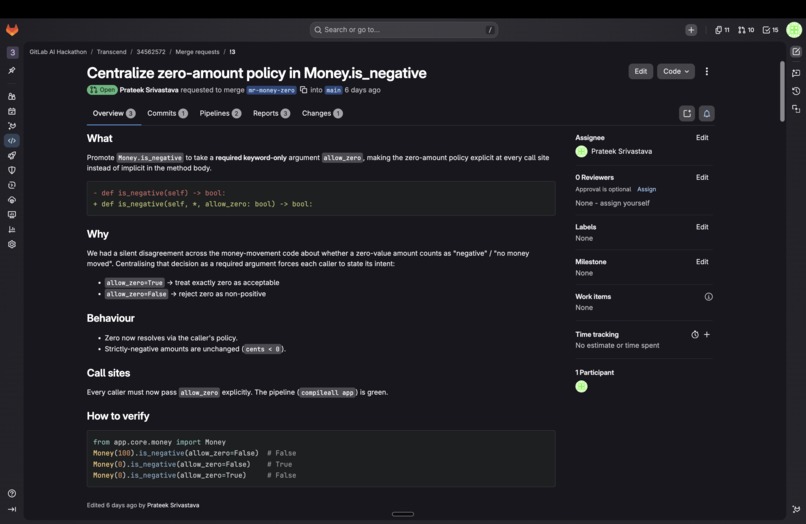The image size is (806, 524).
Task: Expand the Code dropdown button
Action: (675, 71)
